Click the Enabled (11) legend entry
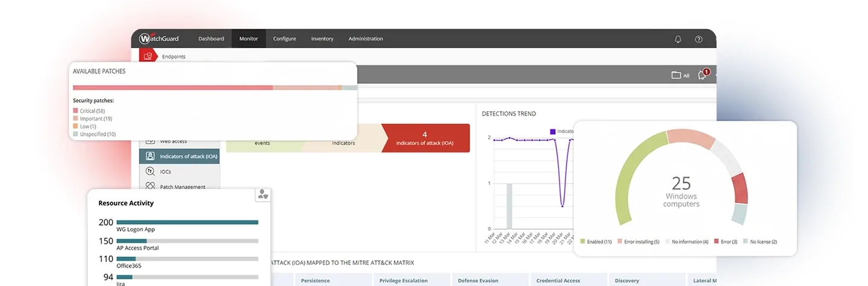Image resolution: width=868 pixels, height=286 pixels. click(x=596, y=241)
